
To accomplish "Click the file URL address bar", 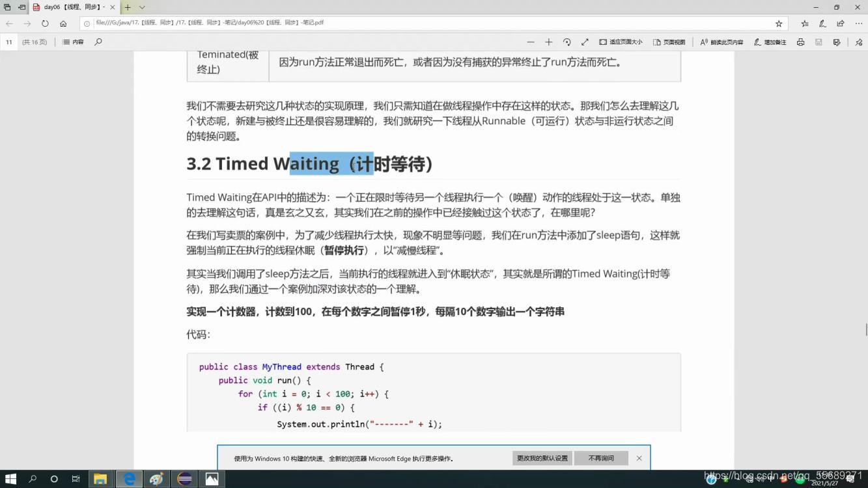I will (x=433, y=23).
